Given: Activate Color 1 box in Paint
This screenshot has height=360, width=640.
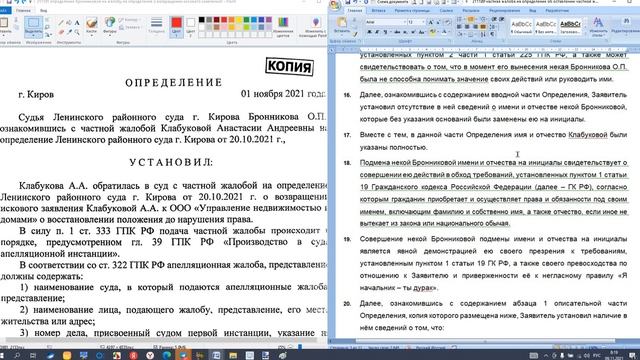Looking at the screenshot, I should click(x=176, y=27).
